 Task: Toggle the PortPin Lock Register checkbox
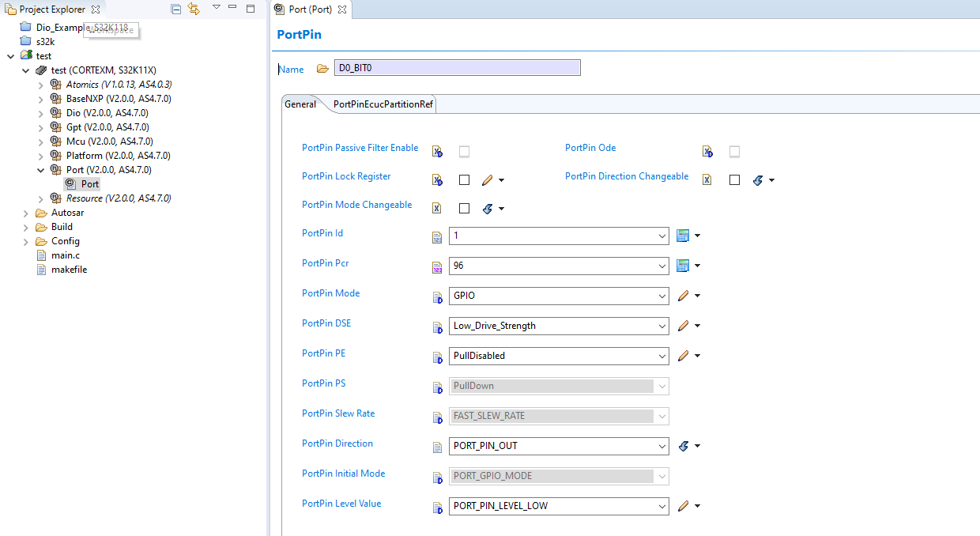(x=464, y=179)
